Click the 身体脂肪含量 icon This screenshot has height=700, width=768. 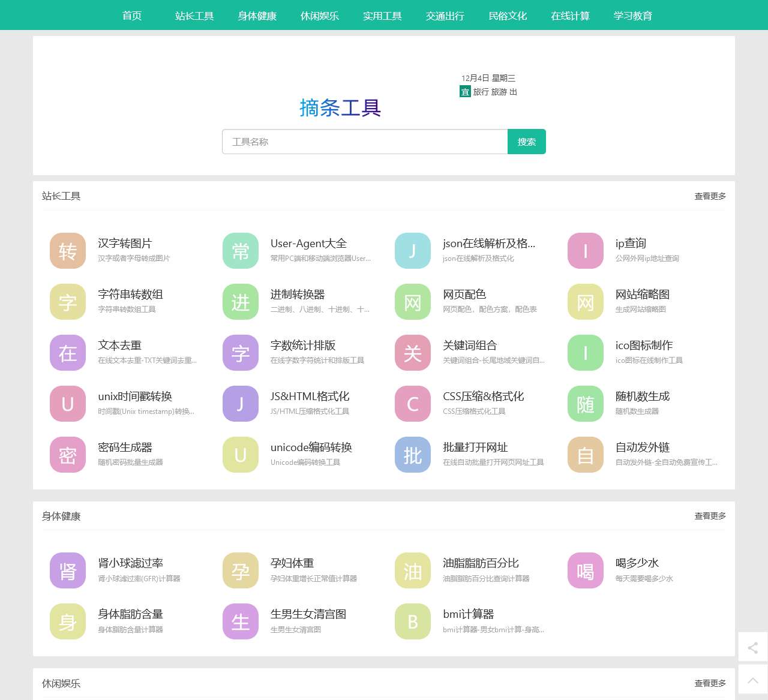[x=68, y=621]
